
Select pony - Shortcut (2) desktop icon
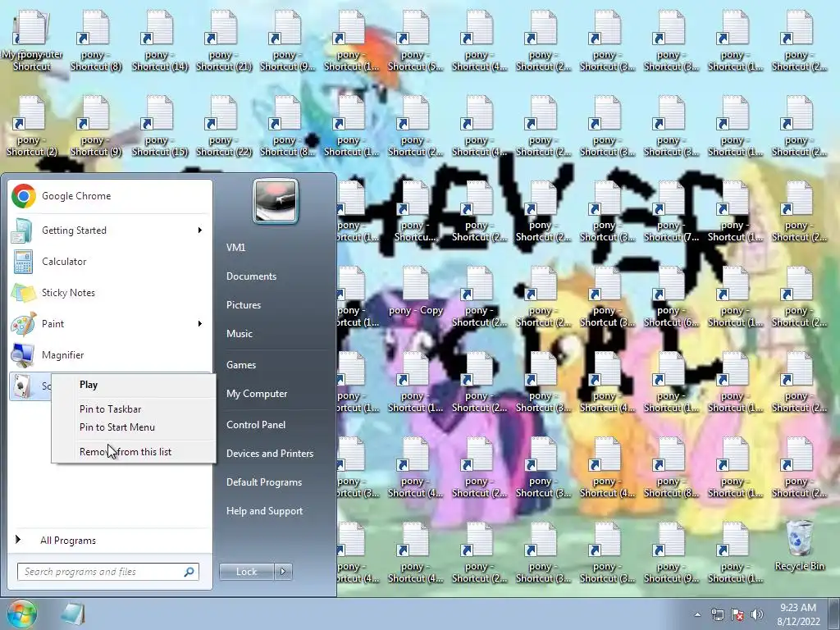point(32,126)
